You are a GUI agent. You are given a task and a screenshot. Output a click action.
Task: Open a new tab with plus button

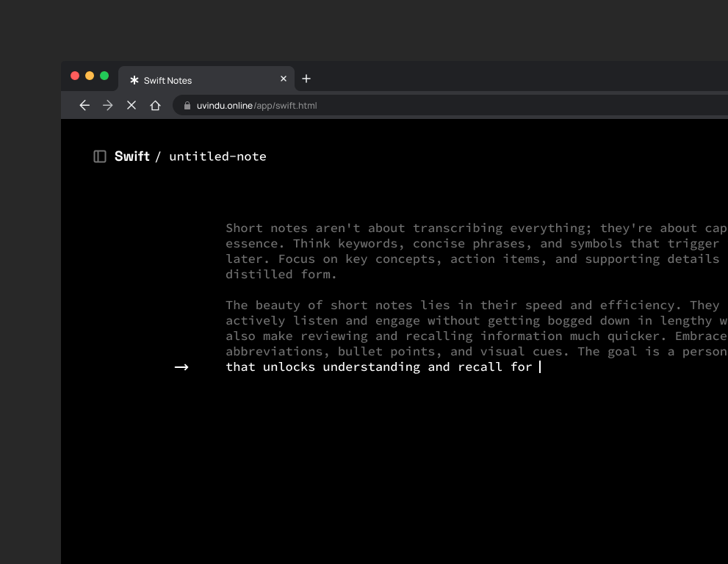point(306,79)
